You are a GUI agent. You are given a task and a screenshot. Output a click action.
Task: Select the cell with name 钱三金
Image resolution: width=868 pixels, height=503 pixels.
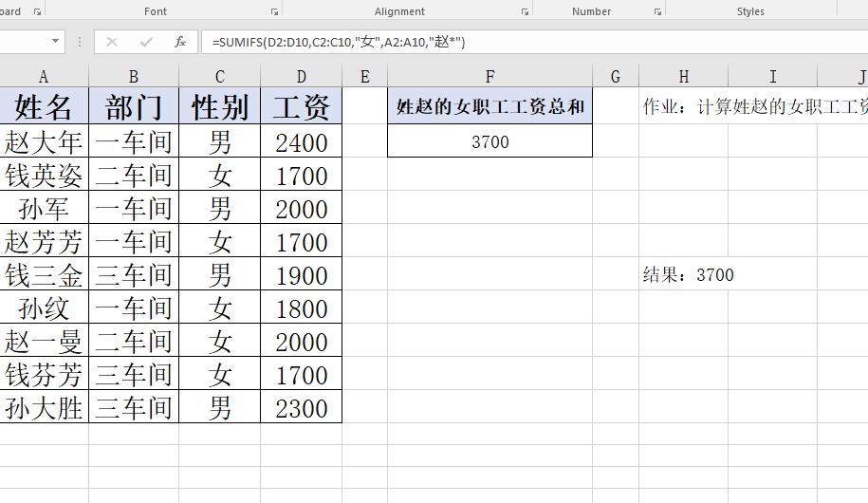point(44,273)
